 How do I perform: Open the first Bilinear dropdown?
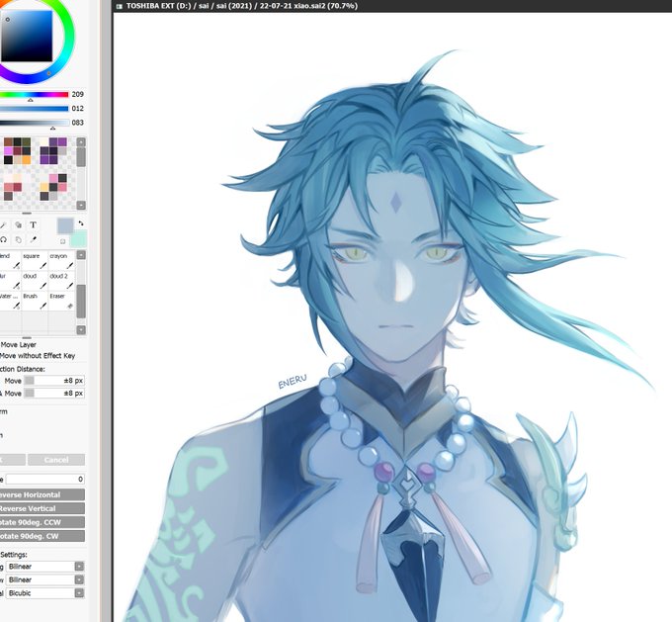pos(45,567)
